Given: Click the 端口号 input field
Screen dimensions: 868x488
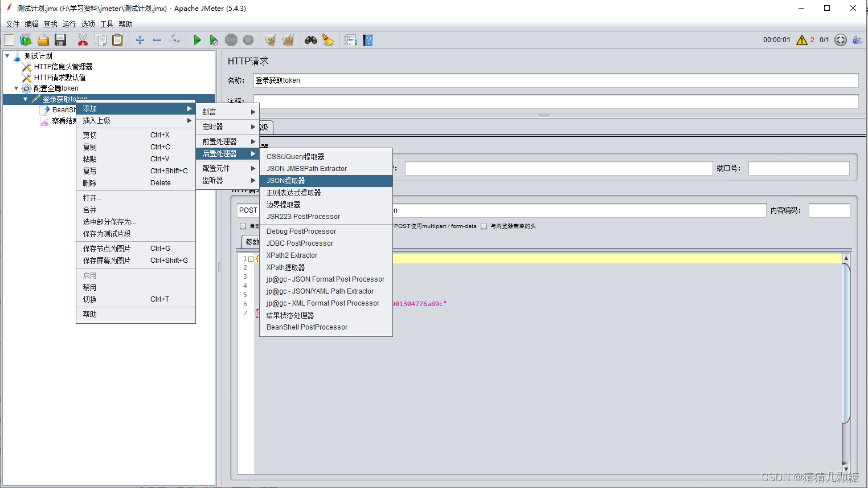Looking at the screenshot, I should coord(799,168).
